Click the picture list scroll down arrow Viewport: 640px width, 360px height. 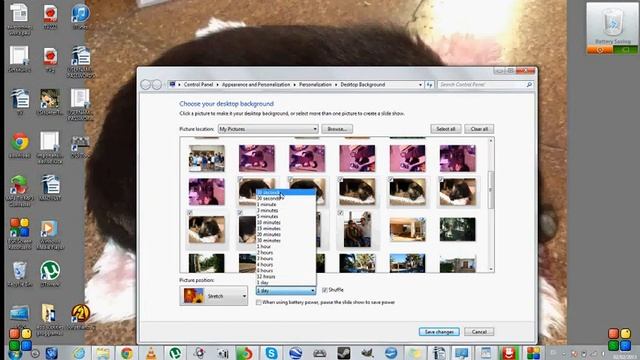click(x=491, y=269)
